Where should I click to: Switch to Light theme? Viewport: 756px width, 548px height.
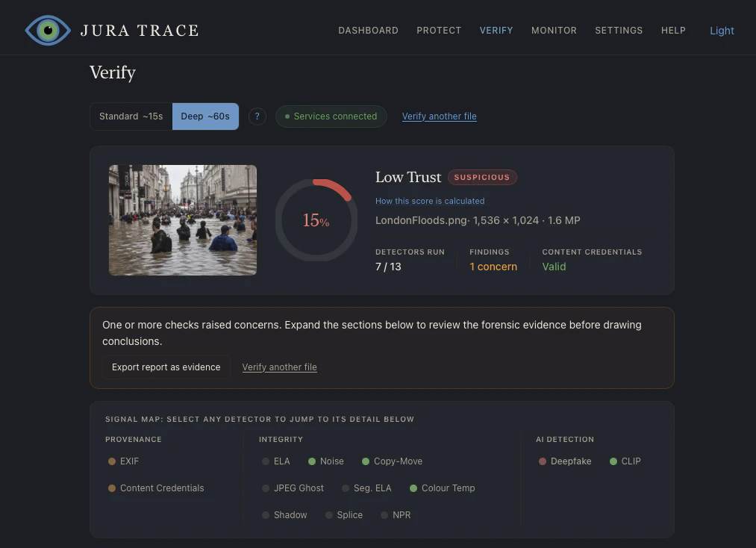[x=722, y=31]
